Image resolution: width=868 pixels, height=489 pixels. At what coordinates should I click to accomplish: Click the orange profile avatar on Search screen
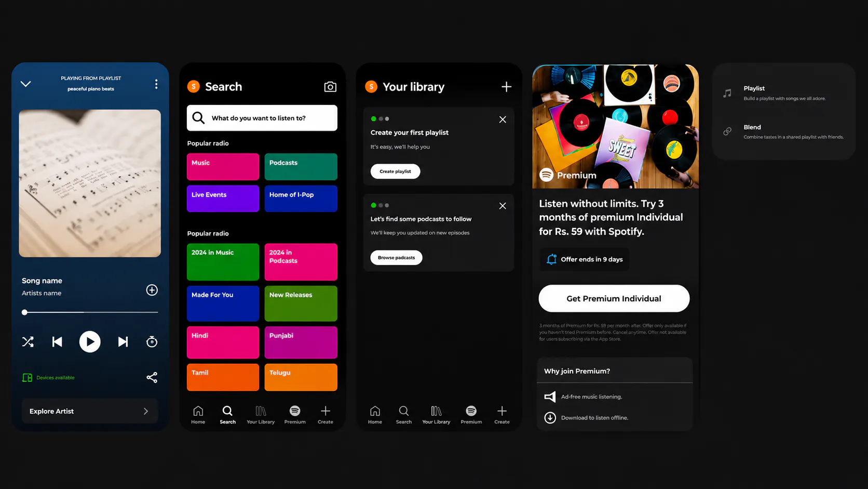[x=194, y=86]
